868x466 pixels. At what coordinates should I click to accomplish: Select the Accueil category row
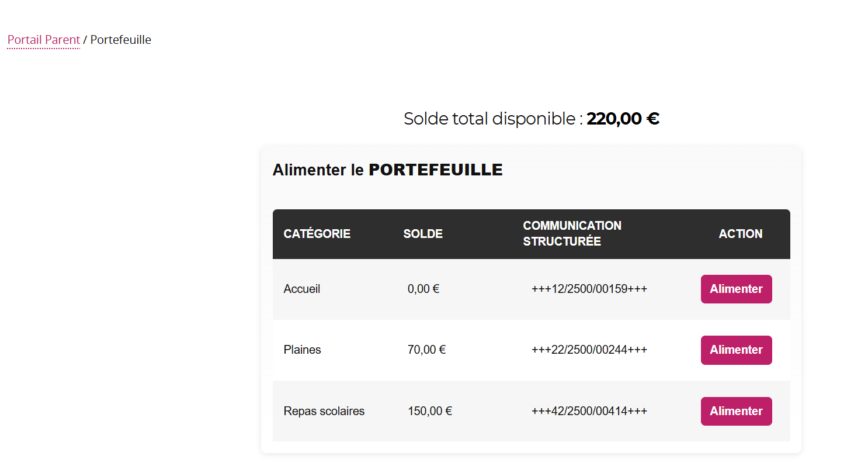(301, 289)
